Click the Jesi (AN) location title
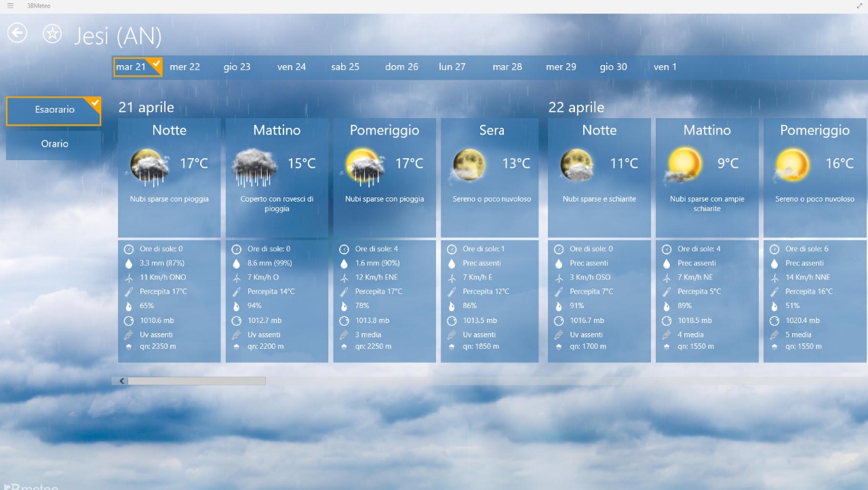Image resolution: width=868 pixels, height=490 pixels. point(118,35)
